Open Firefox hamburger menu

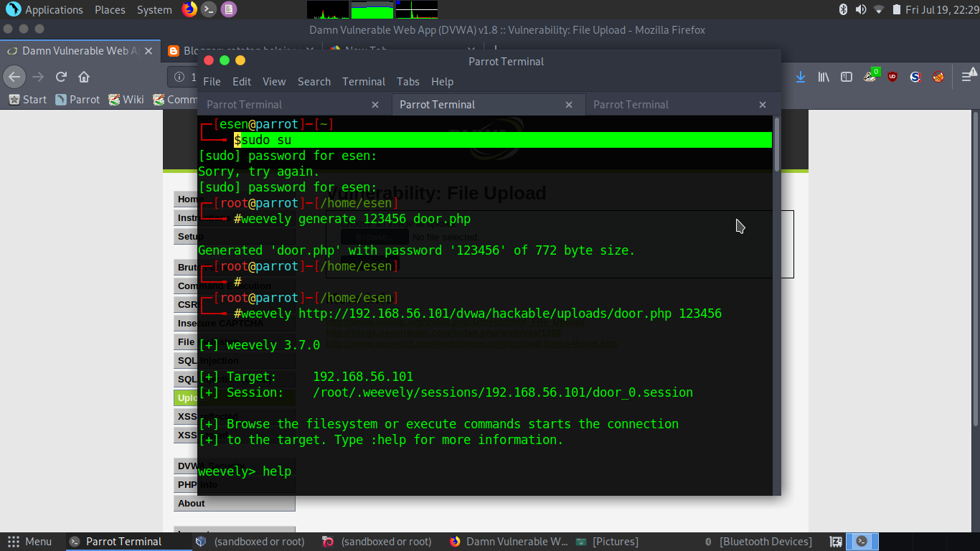pos(969,77)
